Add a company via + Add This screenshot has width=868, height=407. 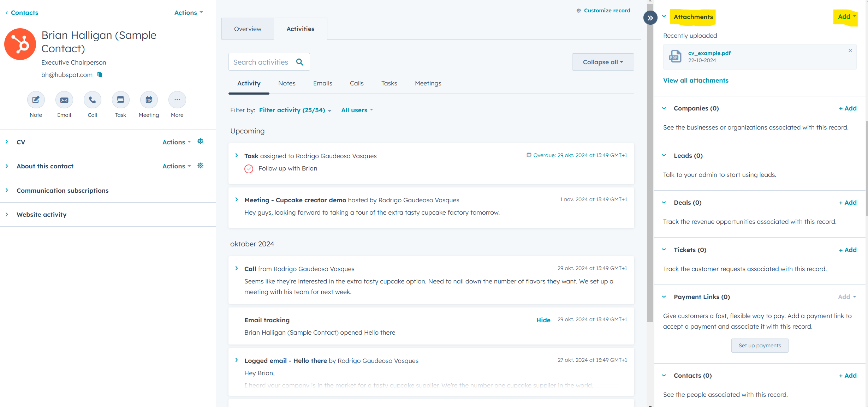click(x=848, y=108)
